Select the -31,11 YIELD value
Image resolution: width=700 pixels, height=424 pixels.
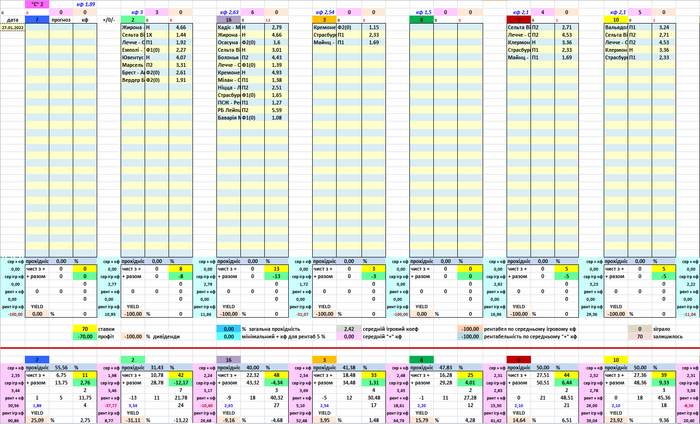[133, 420]
